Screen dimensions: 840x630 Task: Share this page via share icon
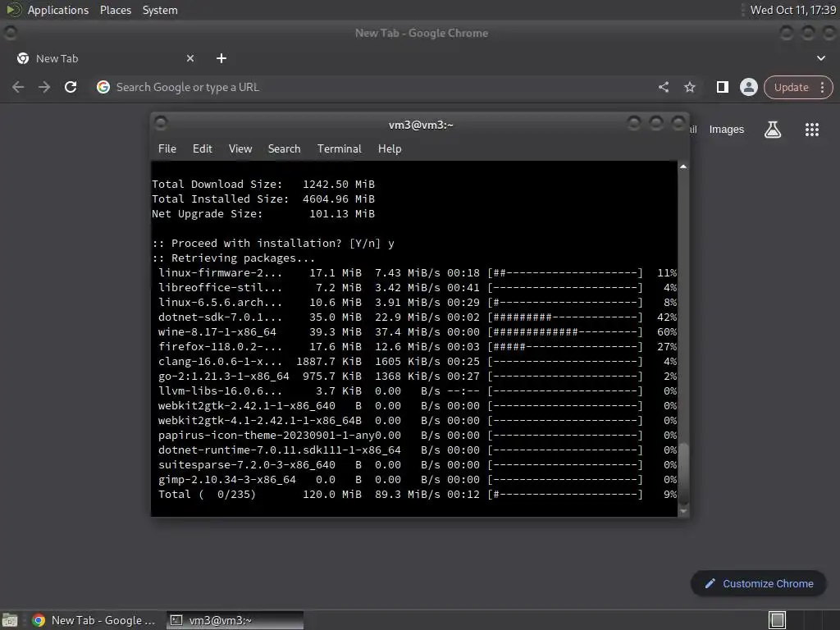[x=663, y=87]
